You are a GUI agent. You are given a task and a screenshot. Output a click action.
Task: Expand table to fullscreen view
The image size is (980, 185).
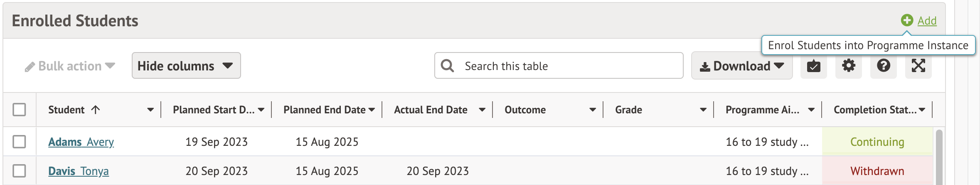918,66
